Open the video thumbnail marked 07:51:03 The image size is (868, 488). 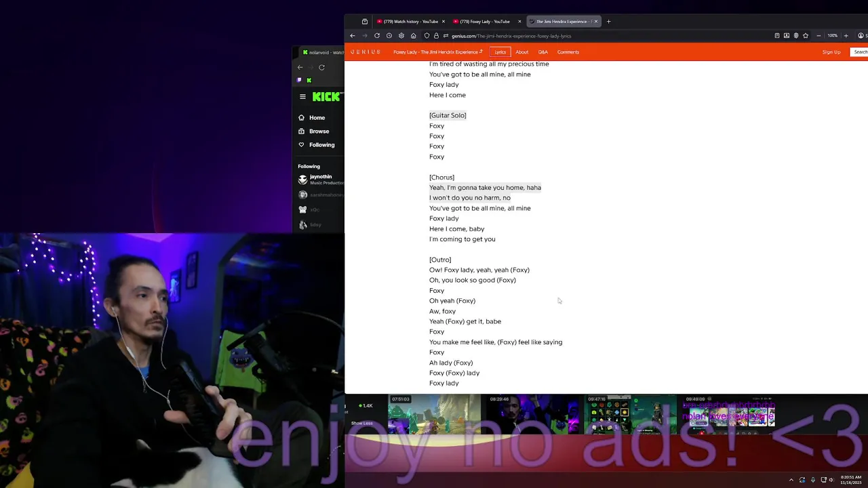(x=434, y=415)
